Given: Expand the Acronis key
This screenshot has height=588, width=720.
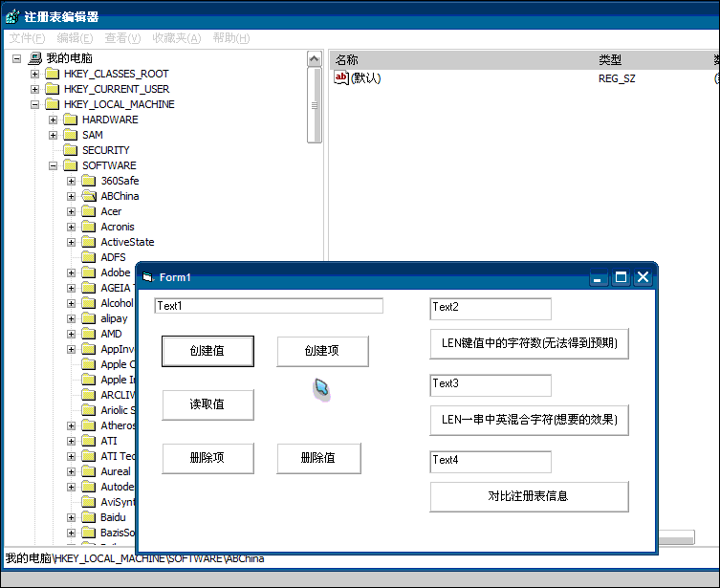Looking at the screenshot, I should coord(71,227).
